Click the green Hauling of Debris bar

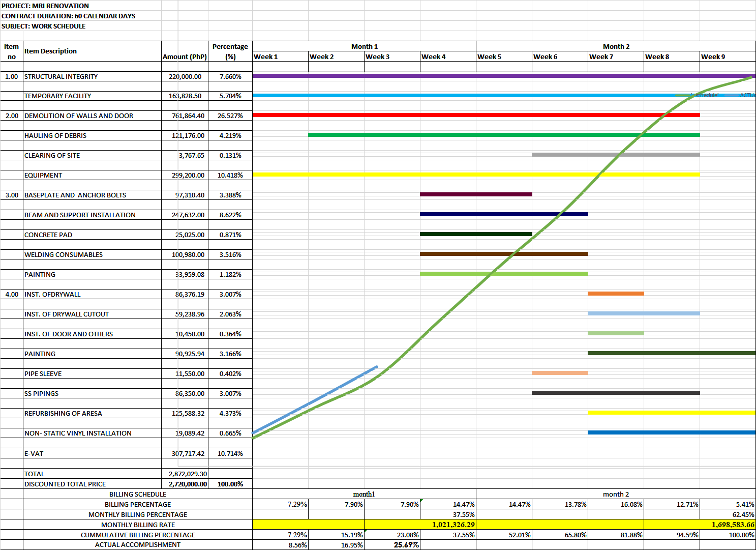[x=504, y=135]
